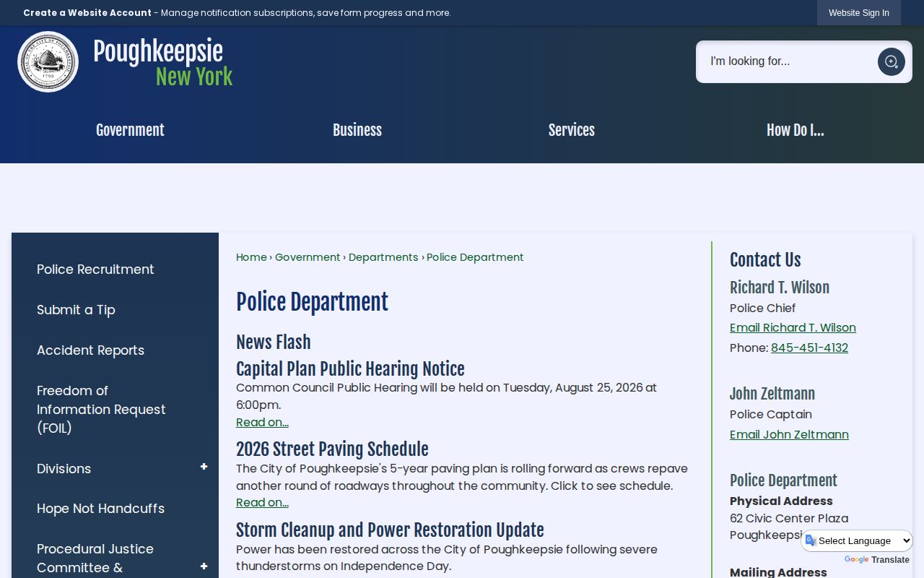Click the News Flash heading
The width and height of the screenshot is (924, 578).
point(274,342)
